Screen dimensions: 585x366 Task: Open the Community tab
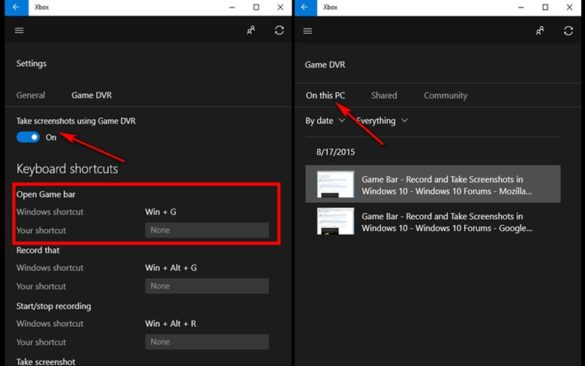coord(445,96)
